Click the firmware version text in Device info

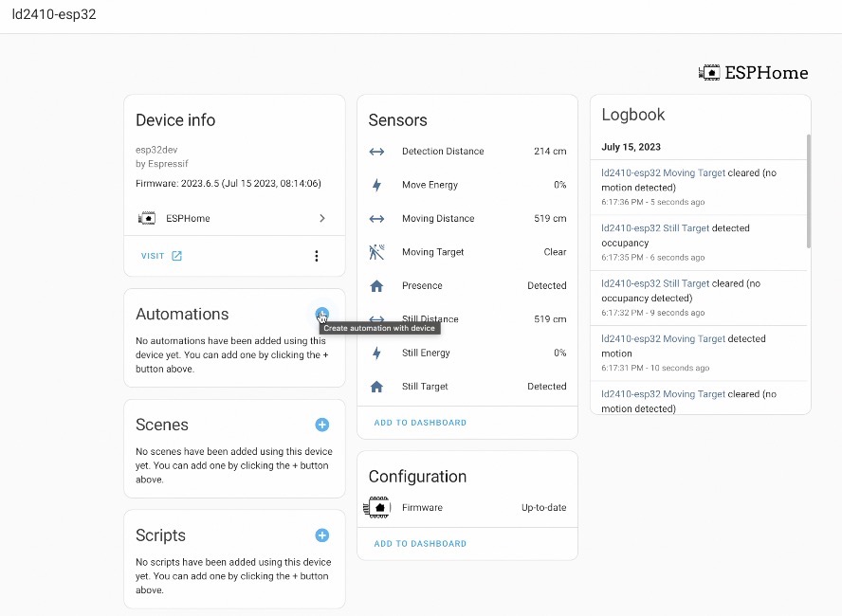point(229,184)
